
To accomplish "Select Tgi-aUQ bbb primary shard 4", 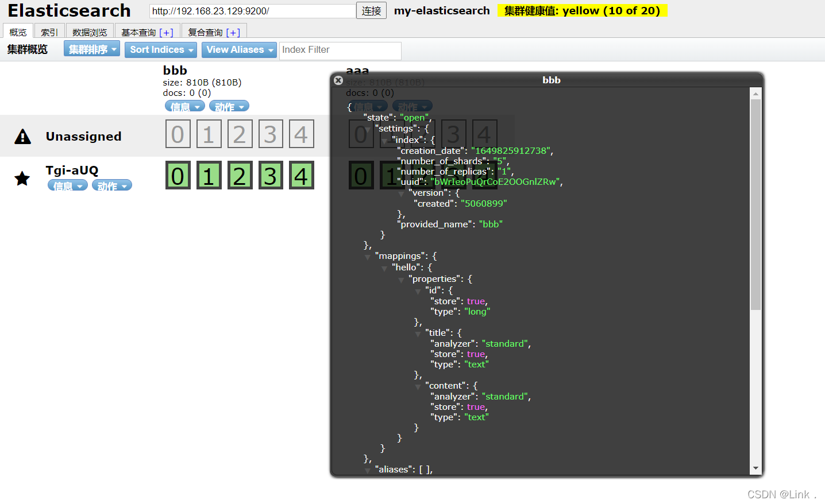I will 302,176.
